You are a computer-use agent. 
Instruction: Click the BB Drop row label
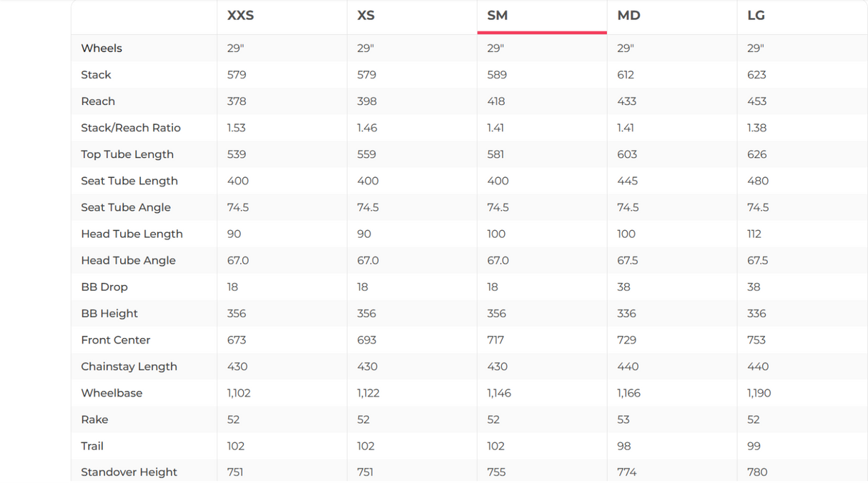[104, 287]
